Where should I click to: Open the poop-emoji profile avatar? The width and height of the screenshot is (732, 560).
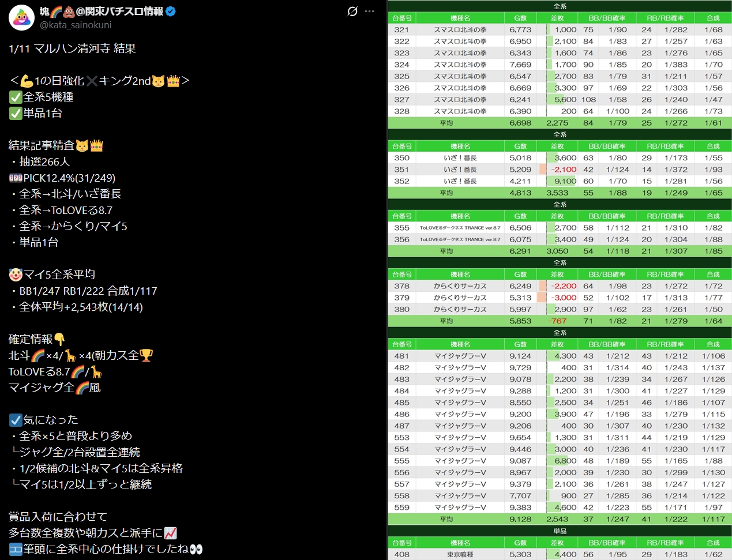click(21, 17)
